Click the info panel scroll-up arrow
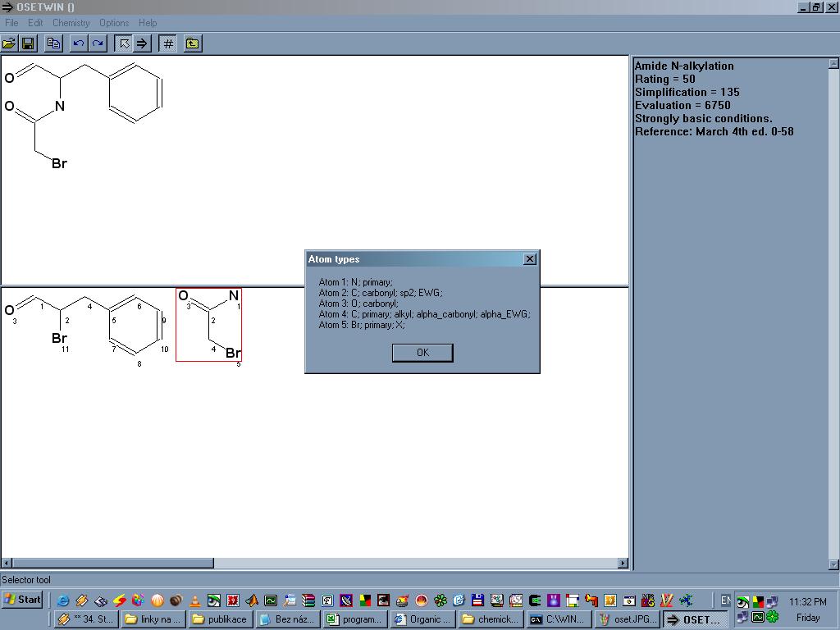The width and height of the screenshot is (840, 630). click(833, 63)
